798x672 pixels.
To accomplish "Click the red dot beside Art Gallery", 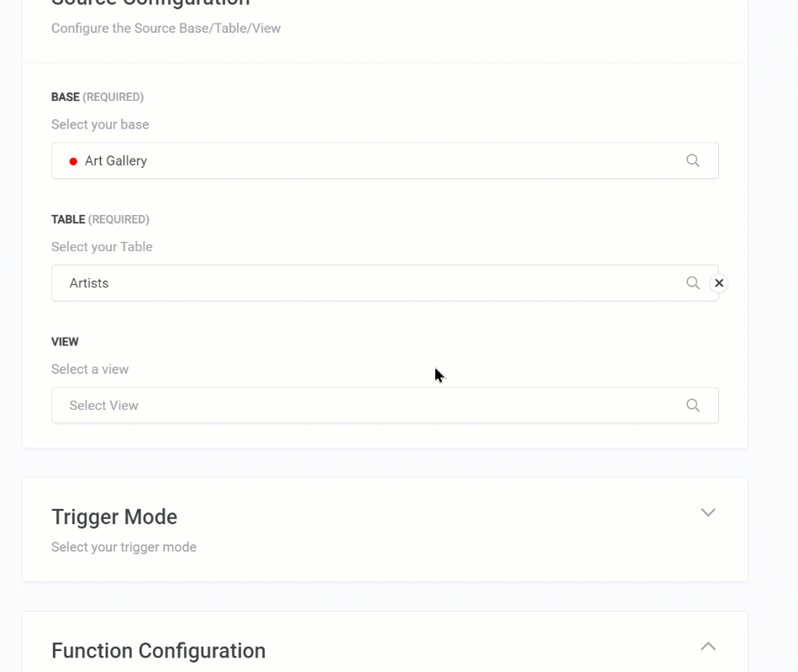I will [x=73, y=161].
